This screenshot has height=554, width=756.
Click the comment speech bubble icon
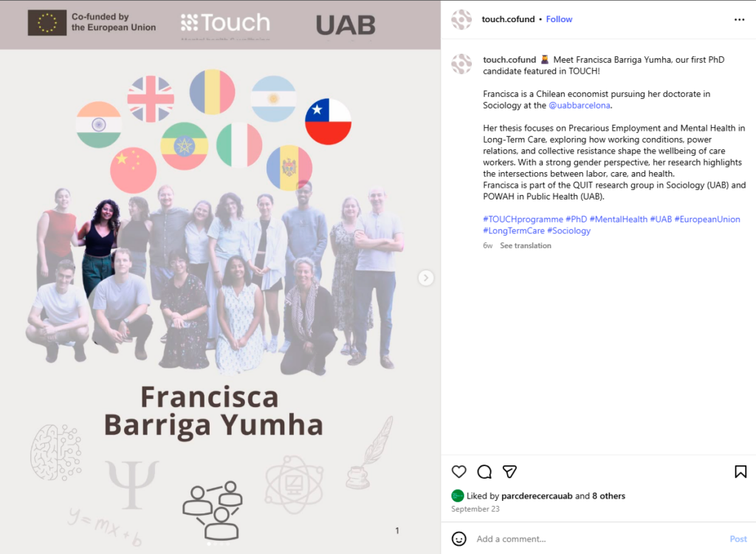484,471
